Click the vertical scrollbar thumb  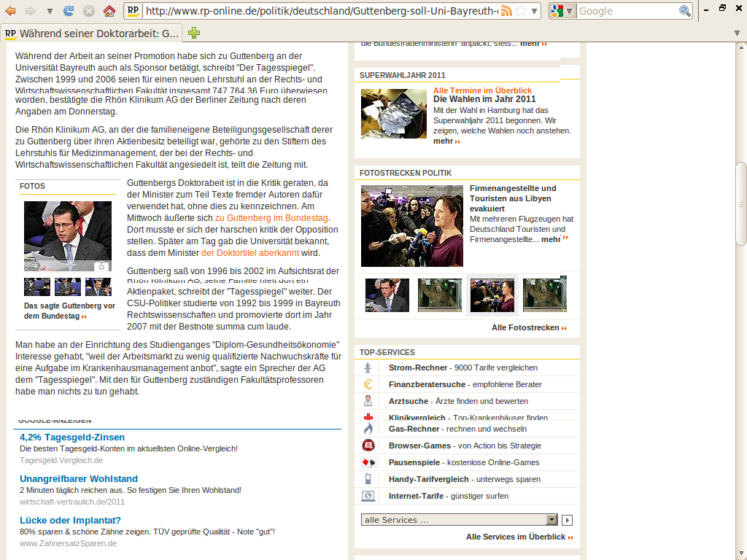click(x=741, y=204)
